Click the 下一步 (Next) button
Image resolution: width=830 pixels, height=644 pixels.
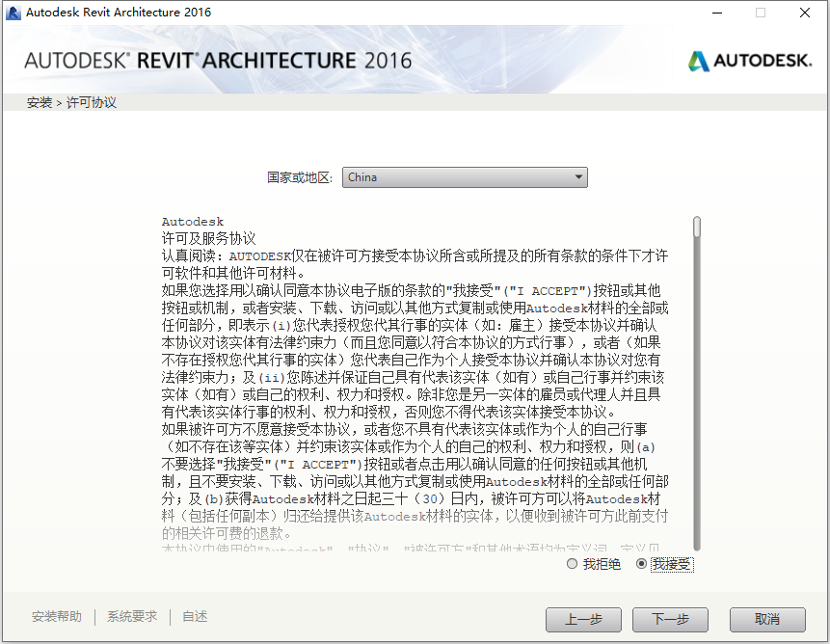pyautogui.click(x=669, y=620)
